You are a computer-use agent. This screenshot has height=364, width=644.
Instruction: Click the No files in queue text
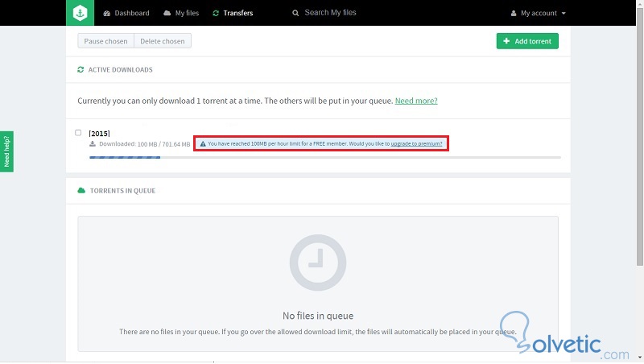click(318, 316)
